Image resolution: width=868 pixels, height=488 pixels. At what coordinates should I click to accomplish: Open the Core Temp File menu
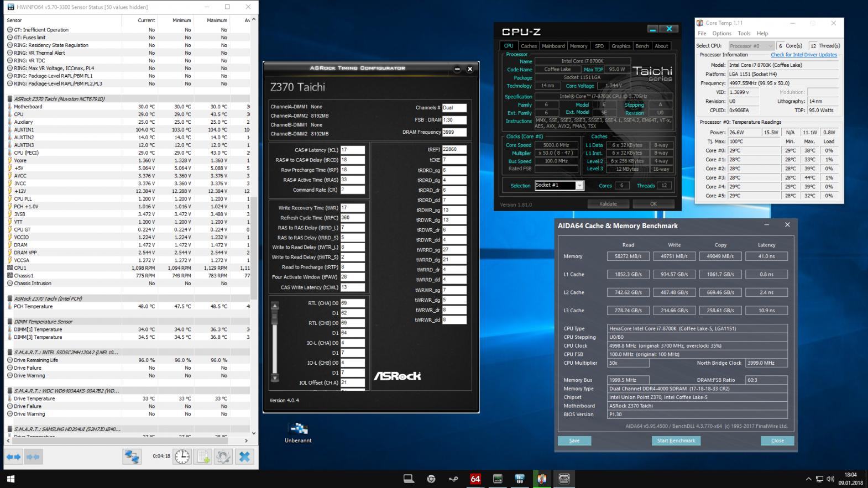coord(702,34)
